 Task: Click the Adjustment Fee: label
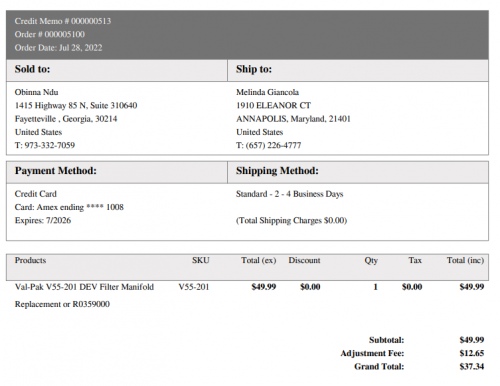[x=372, y=353]
